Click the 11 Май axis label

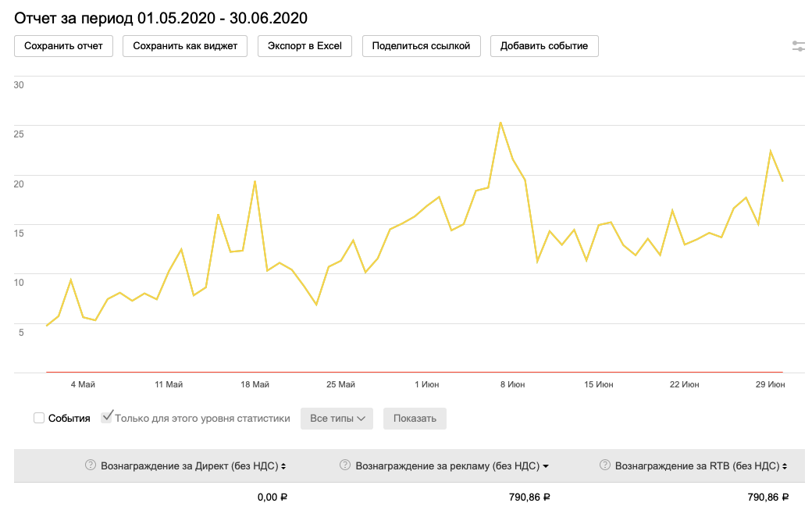[x=169, y=384]
